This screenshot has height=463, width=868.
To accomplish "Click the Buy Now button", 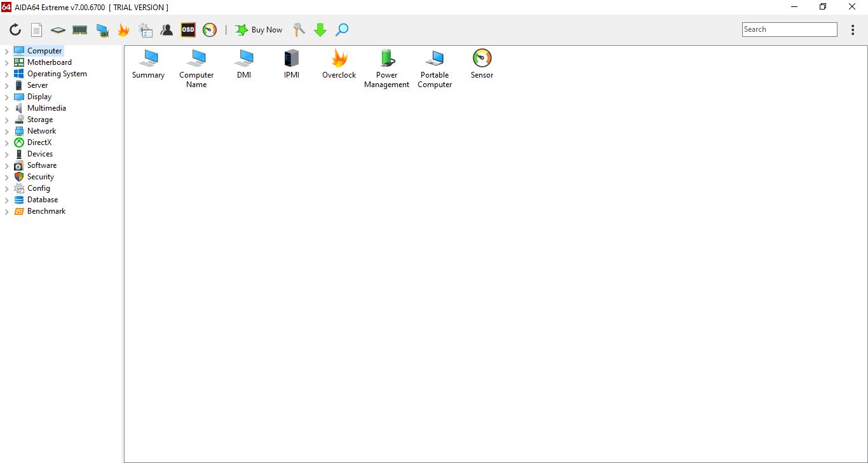I will point(259,30).
